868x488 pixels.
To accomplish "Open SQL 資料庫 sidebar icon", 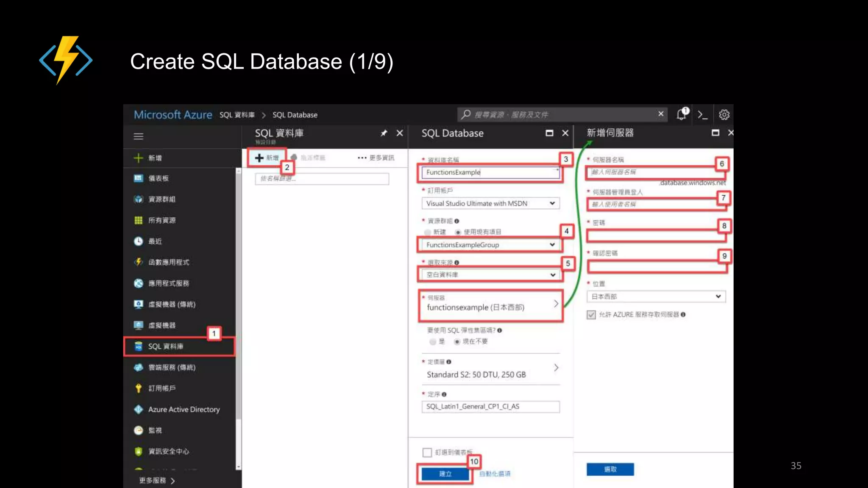I will [138, 346].
